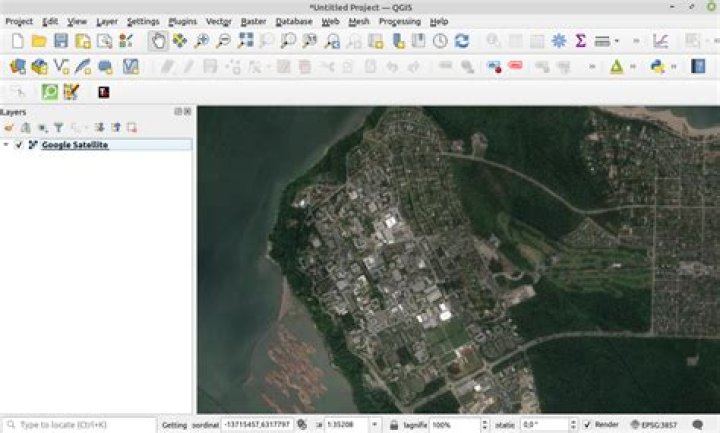This screenshot has width=720, height=433.
Task: Open the Style Manager icon
Action: pos(126,41)
